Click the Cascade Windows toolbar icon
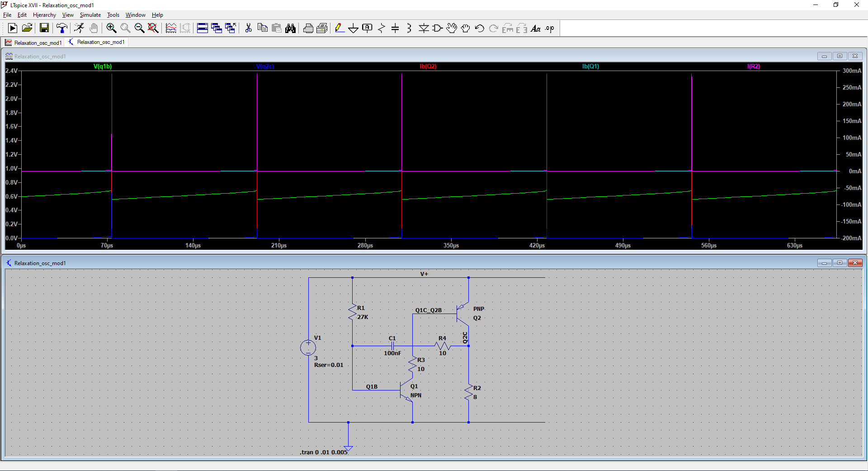 (217, 28)
